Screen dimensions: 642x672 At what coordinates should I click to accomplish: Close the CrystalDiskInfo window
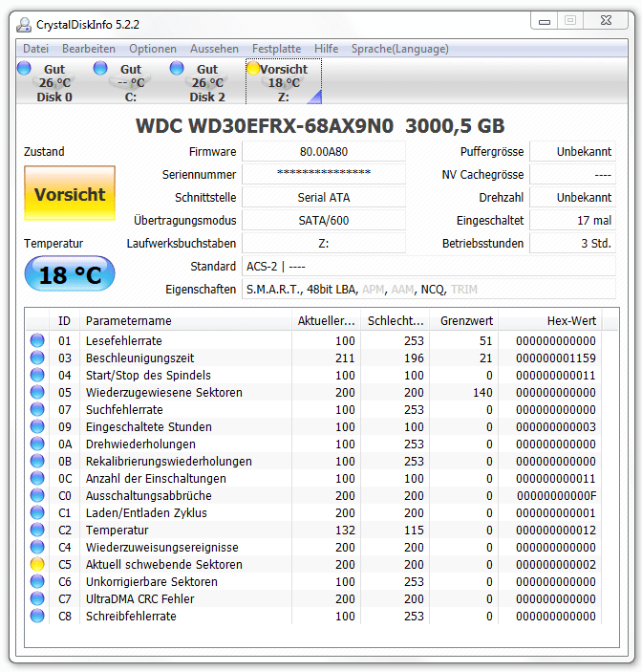[606, 21]
